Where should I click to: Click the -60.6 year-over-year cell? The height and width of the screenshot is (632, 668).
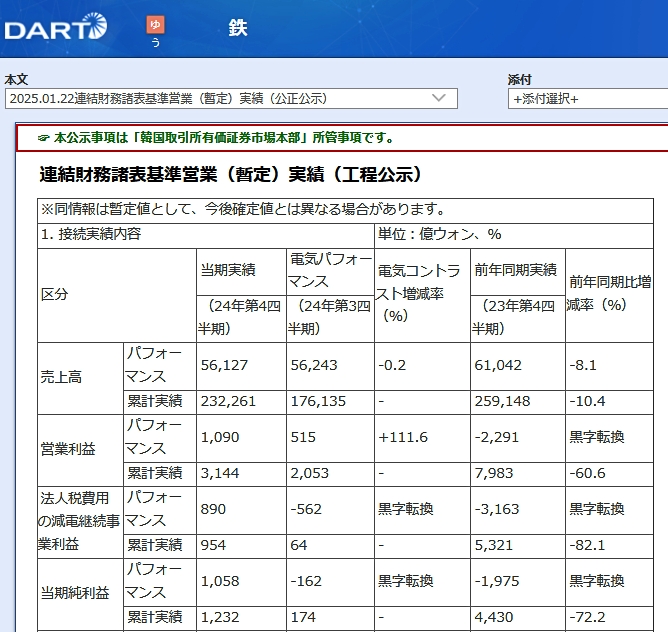tap(586, 473)
